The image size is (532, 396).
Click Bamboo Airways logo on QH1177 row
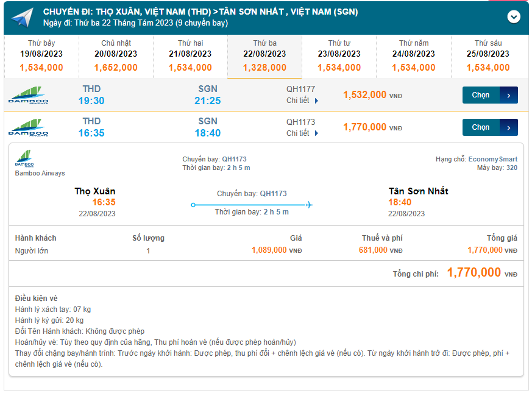click(28, 96)
